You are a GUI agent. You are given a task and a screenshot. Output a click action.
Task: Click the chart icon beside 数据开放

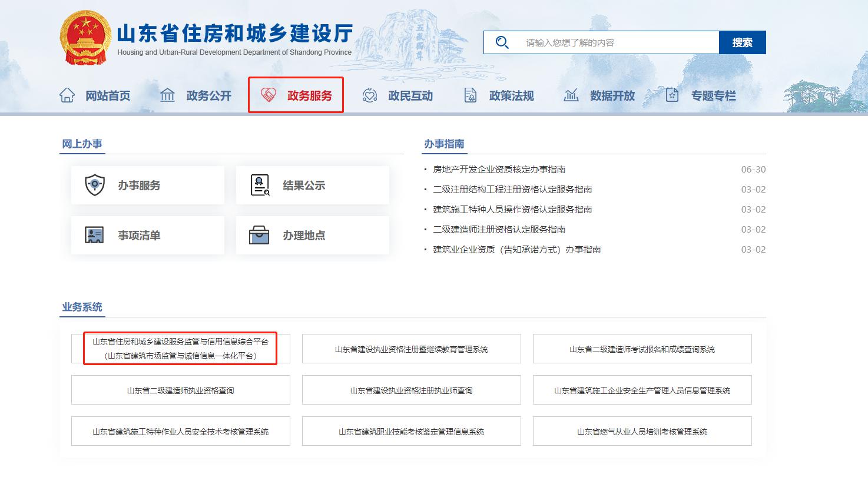coord(571,95)
